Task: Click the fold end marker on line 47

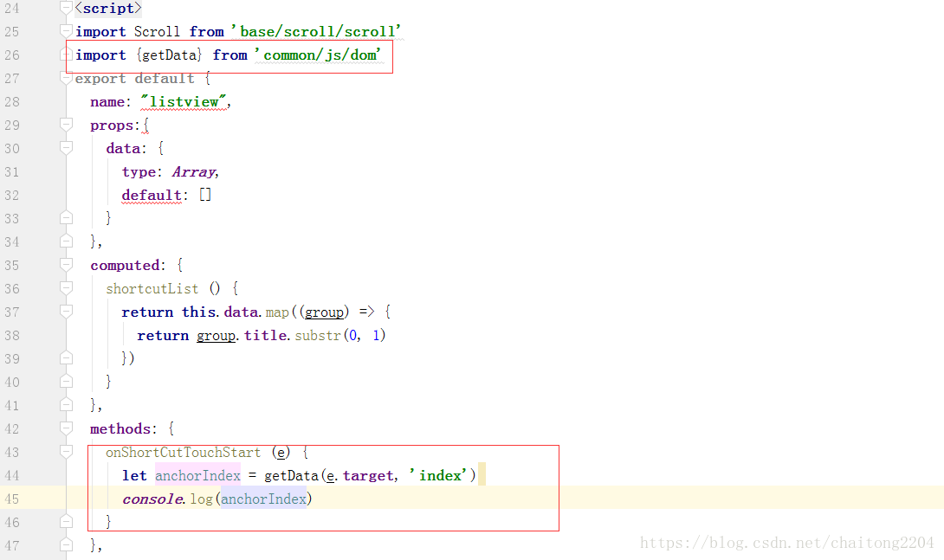Action: pos(66,545)
